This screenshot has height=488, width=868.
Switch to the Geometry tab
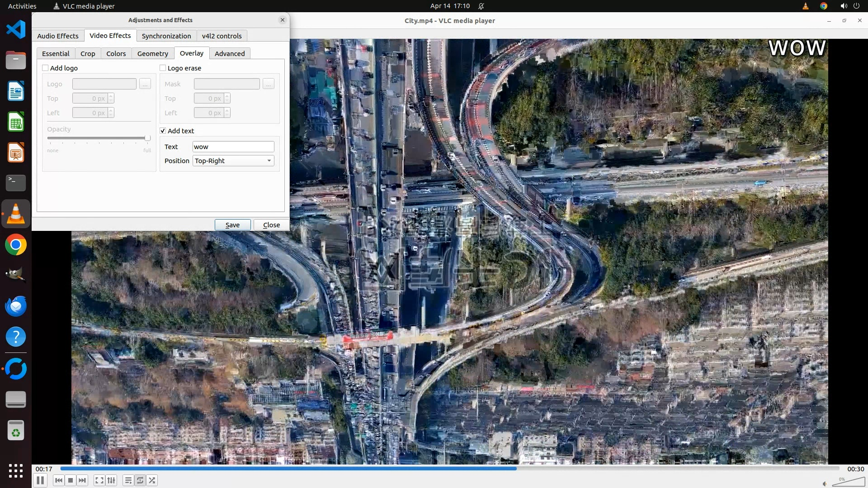pos(152,53)
